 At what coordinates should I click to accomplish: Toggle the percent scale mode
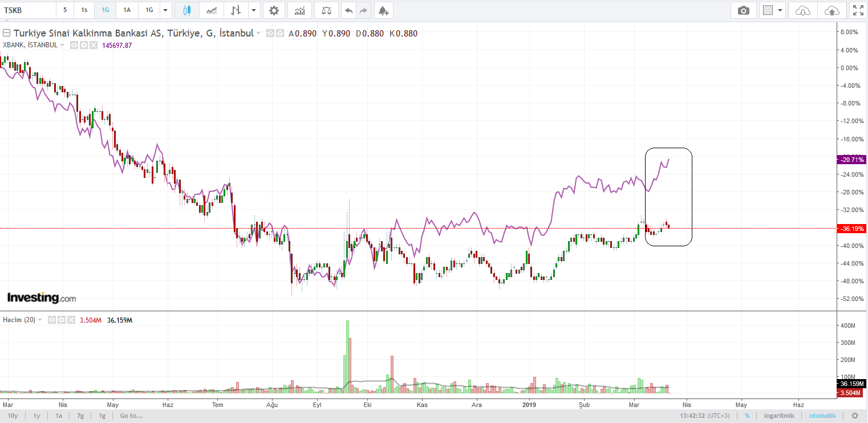747,416
